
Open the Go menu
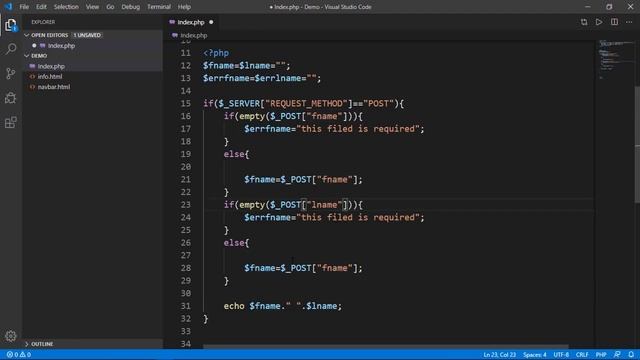[x=110, y=7]
